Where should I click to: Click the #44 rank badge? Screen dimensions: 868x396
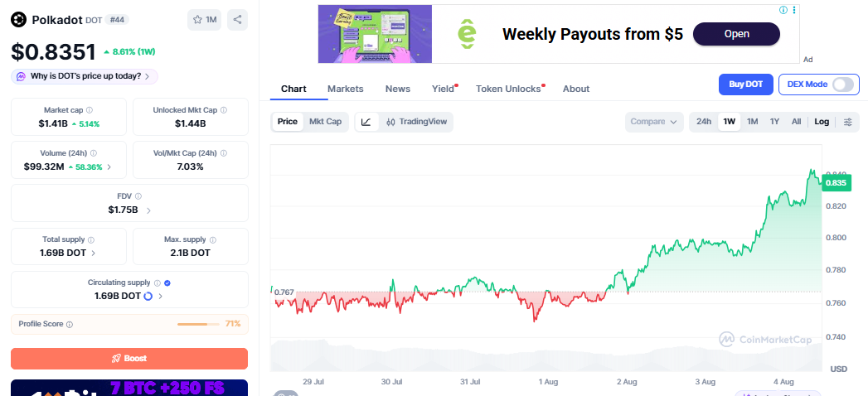click(x=117, y=20)
